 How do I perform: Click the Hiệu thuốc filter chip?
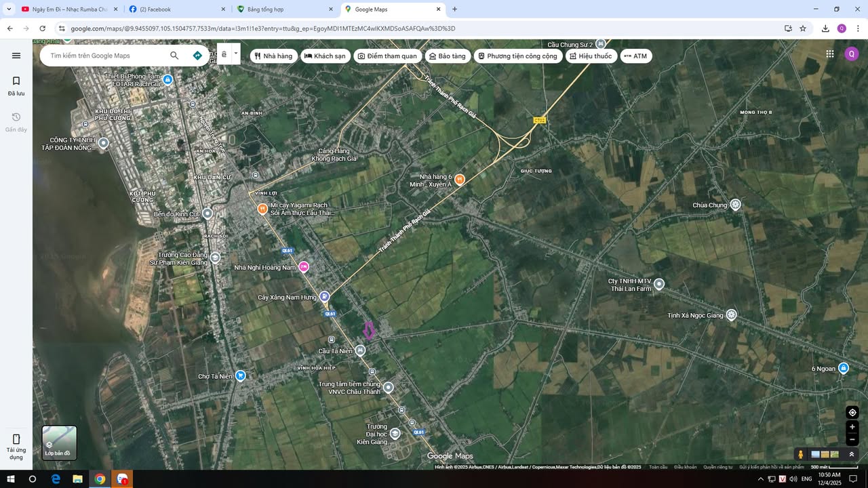point(590,56)
